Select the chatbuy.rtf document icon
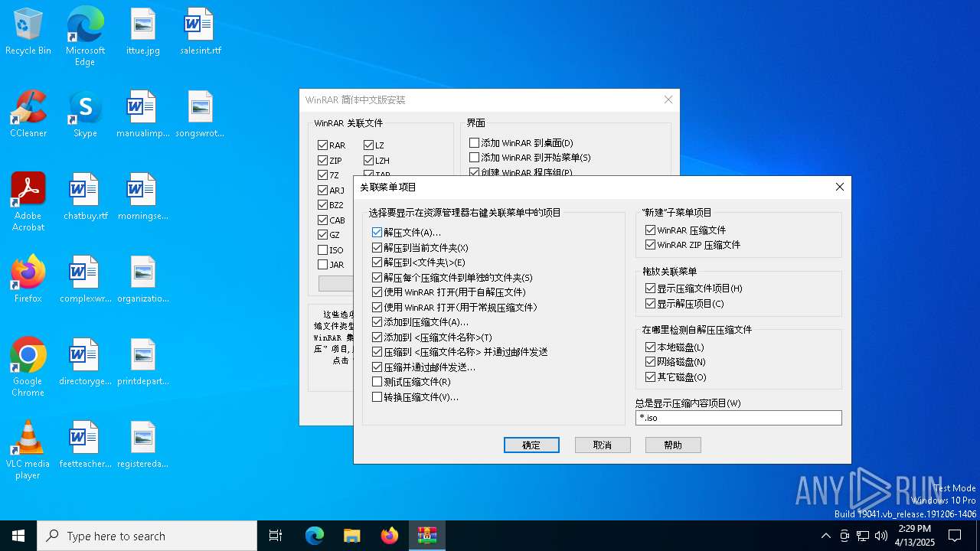 click(85, 197)
